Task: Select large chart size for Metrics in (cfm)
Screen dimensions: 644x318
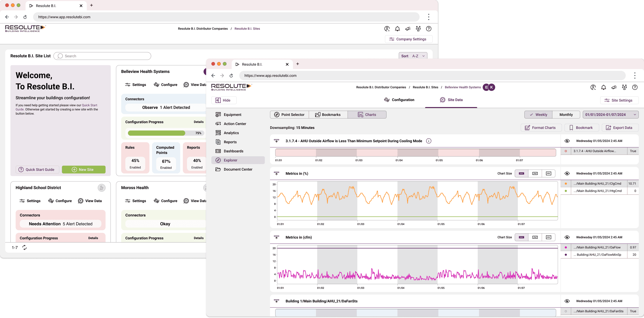Action: [549, 237]
